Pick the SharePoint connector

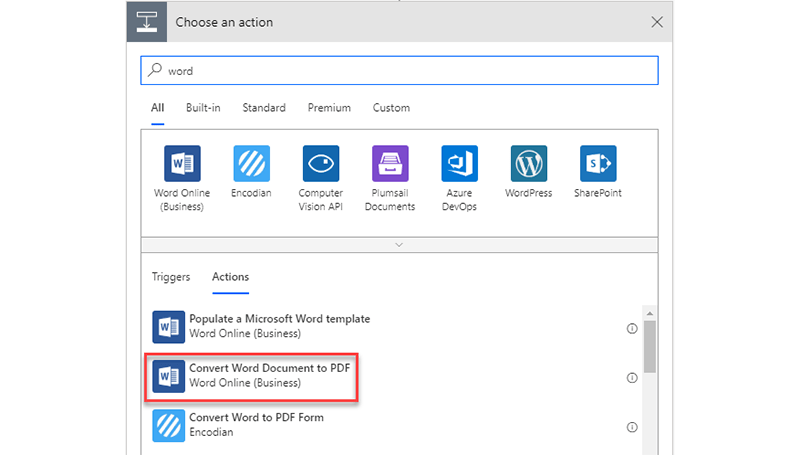(598, 164)
